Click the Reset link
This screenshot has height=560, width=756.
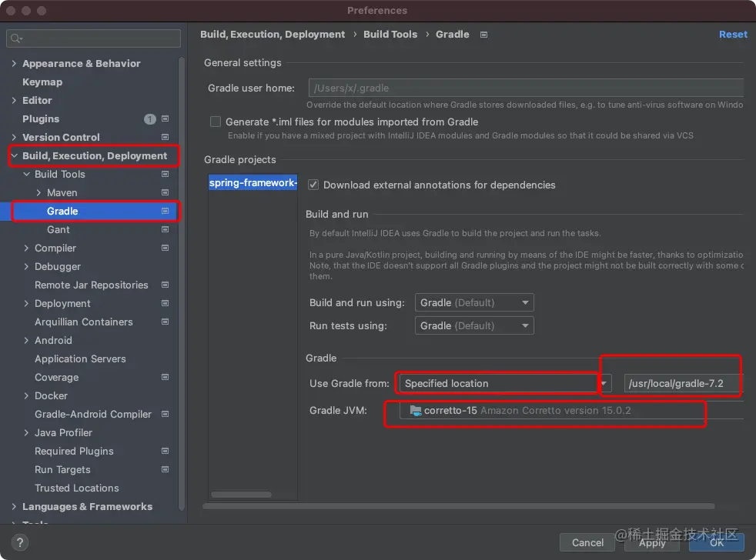(x=733, y=34)
